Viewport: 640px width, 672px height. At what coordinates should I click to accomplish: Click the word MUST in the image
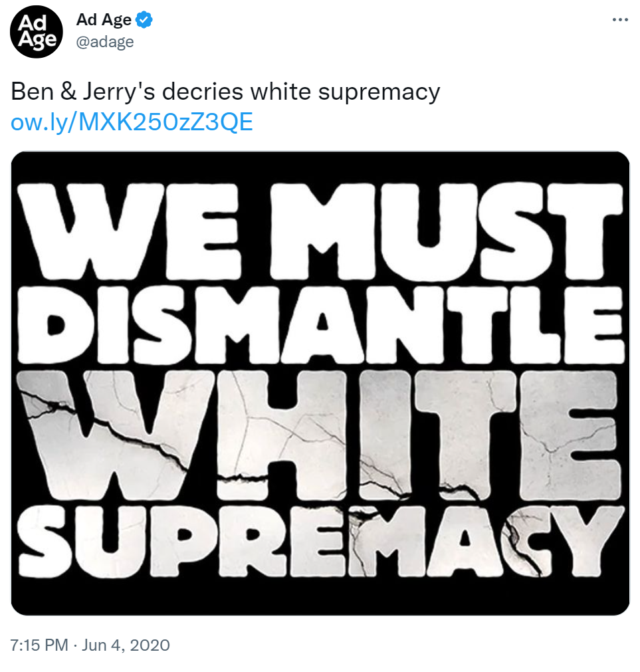(x=447, y=231)
